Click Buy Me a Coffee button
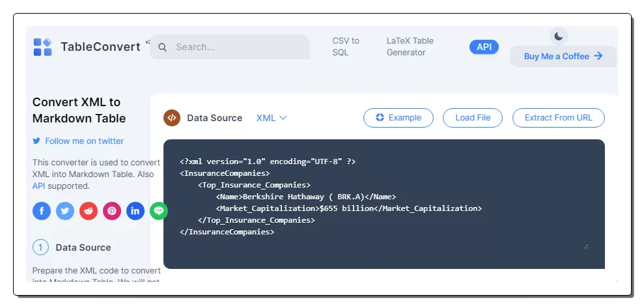 click(x=563, y=56)
